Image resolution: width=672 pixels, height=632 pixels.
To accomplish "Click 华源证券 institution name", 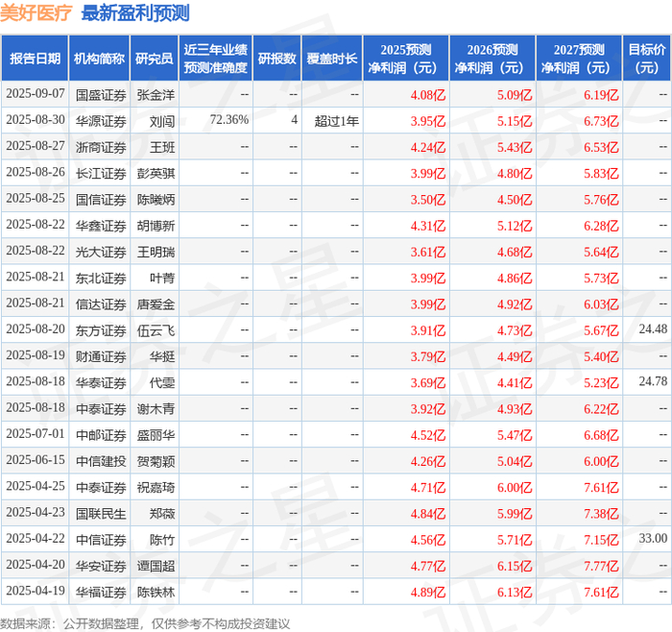I will coord(101,121).
